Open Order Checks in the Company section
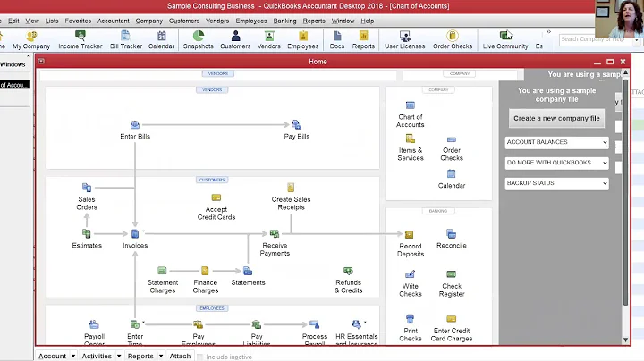Viewport: 644px width, 361px height. click(452, 147)
